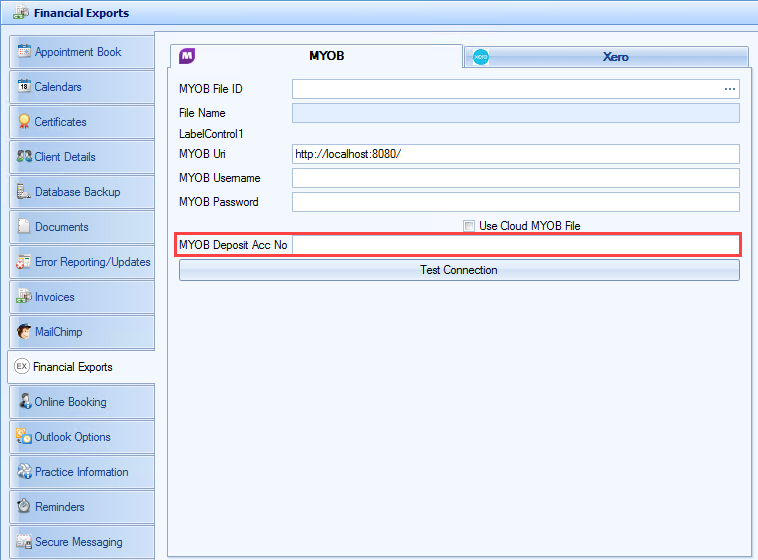The height and width of the screenshot is (560, 758).
Task: Click the Invoices icon
Action: (24, 296)
